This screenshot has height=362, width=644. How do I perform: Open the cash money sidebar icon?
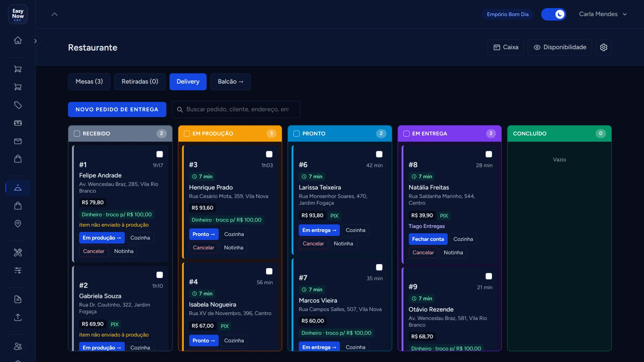(x=18, y=123)
